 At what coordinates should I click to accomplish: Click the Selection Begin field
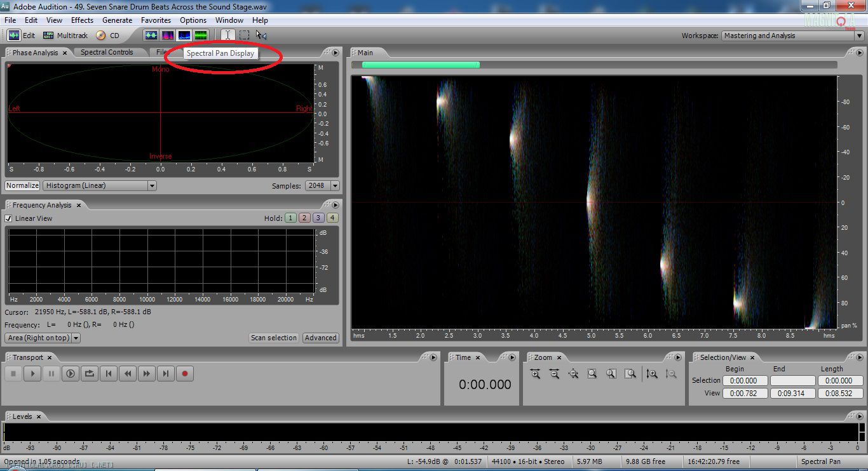(746, 380)
